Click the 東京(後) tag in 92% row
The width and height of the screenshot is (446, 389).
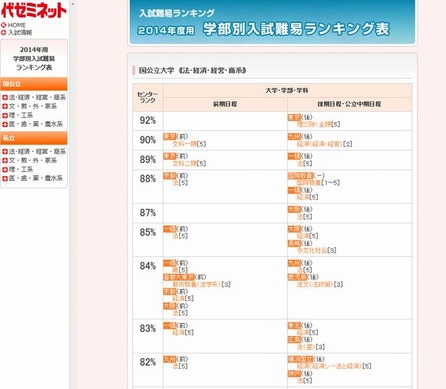click(x=300, y=117)
